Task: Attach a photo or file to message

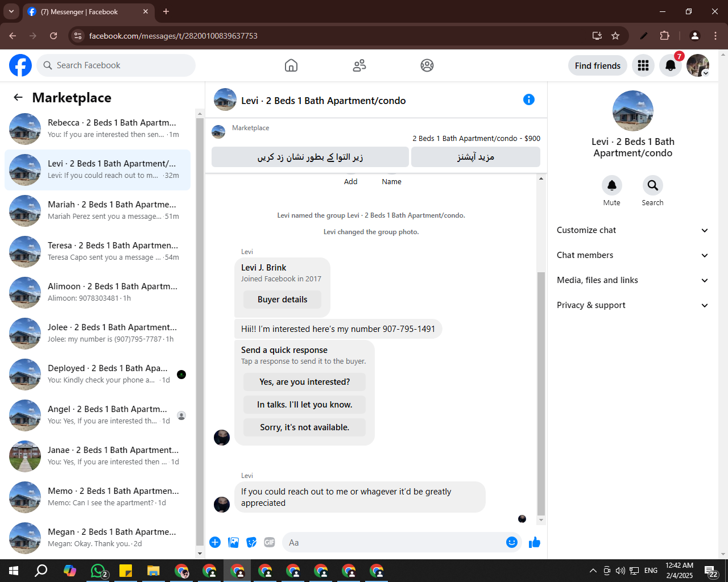Action: tap(233, 542)
